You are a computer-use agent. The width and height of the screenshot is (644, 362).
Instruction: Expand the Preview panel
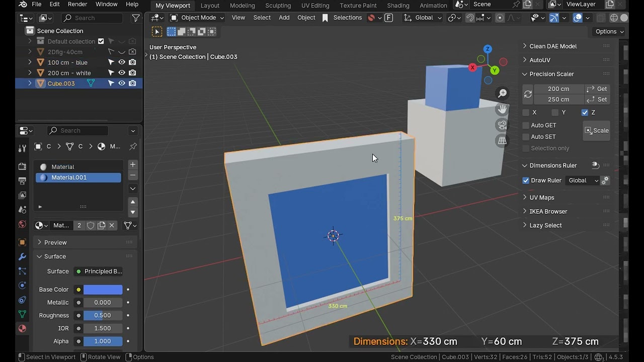coord(55,242)
